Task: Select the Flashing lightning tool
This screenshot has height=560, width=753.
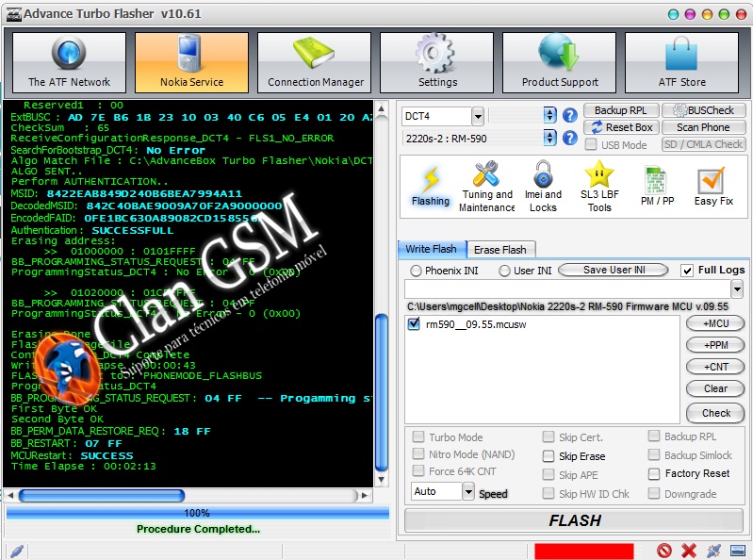Action: pos(431,187)
